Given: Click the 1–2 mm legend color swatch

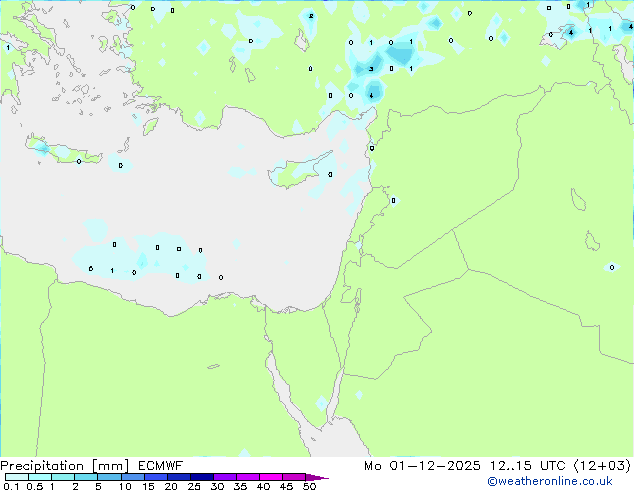Looking at the screenshot, I should [x=63, y=477].
